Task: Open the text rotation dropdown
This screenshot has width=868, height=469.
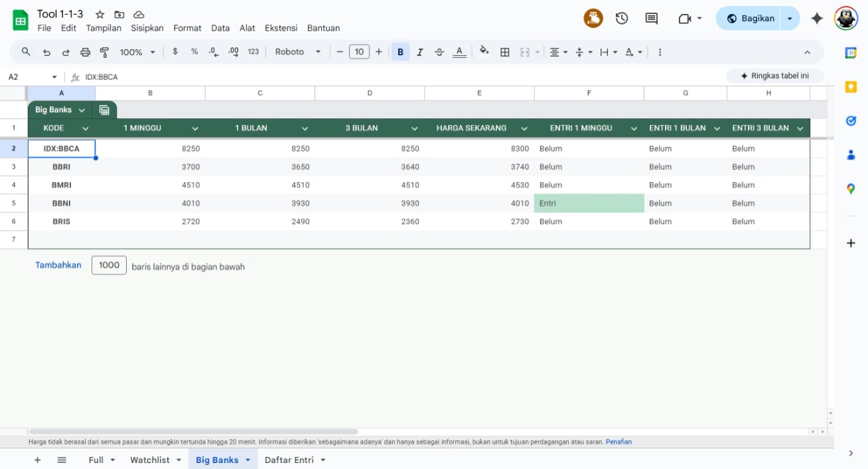Action: [634, 52]
